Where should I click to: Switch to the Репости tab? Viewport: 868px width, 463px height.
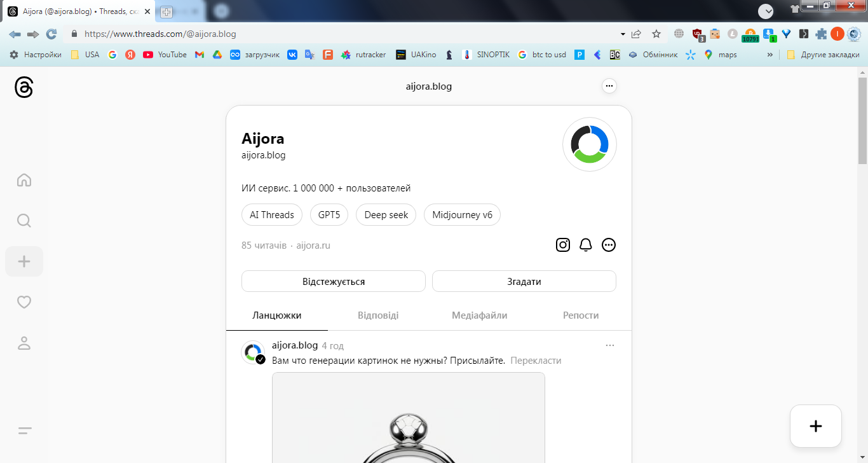click(x=581, y=315)
